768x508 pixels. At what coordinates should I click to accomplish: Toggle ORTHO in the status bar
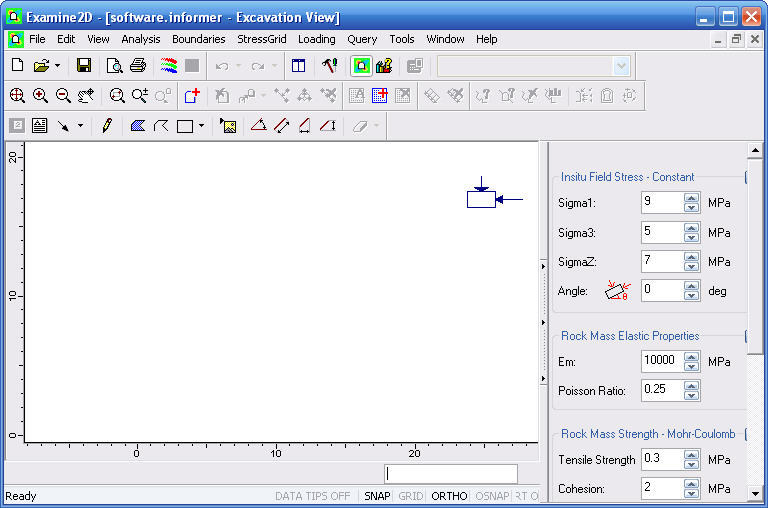pos(449,496)
